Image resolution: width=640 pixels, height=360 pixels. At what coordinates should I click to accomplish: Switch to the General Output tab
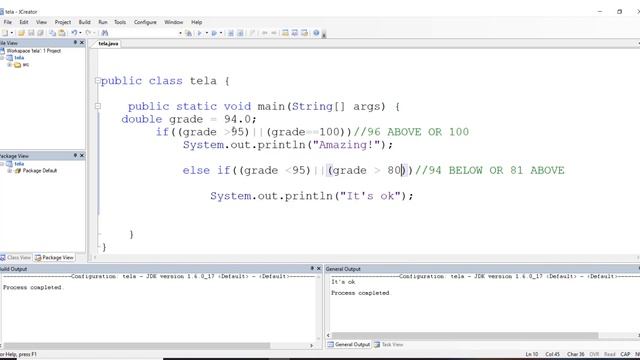(349, 344)
